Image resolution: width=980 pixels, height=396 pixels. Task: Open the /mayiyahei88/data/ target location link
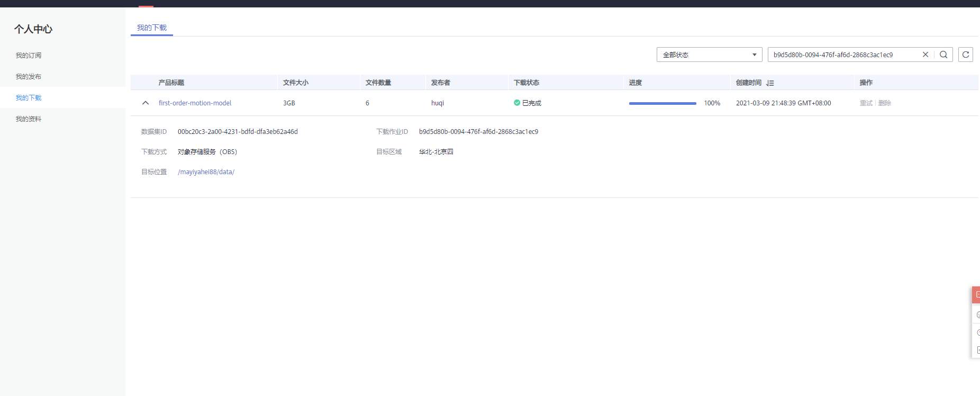coord(206,172)
